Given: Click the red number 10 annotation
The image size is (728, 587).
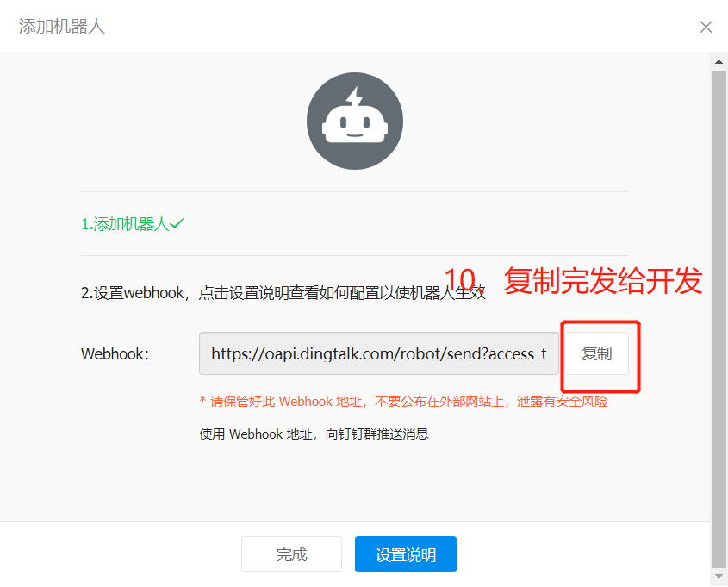Looking at the screenshot, I should [460, 279].
